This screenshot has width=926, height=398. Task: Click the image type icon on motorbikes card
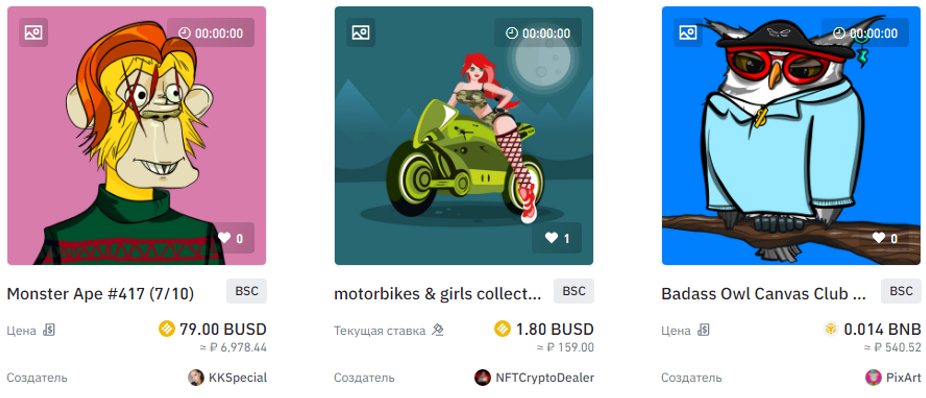[361, 32]
